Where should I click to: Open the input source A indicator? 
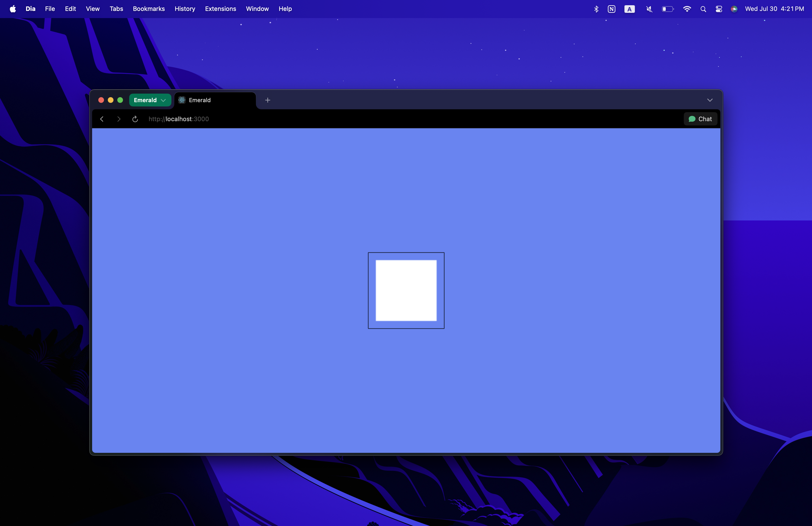click(629, 9)
